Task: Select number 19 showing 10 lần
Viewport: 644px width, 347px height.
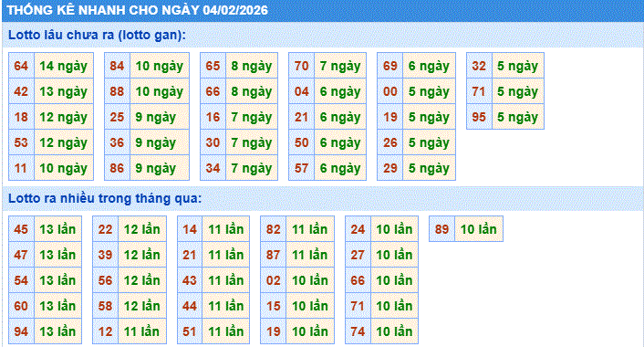Action: 273,331
